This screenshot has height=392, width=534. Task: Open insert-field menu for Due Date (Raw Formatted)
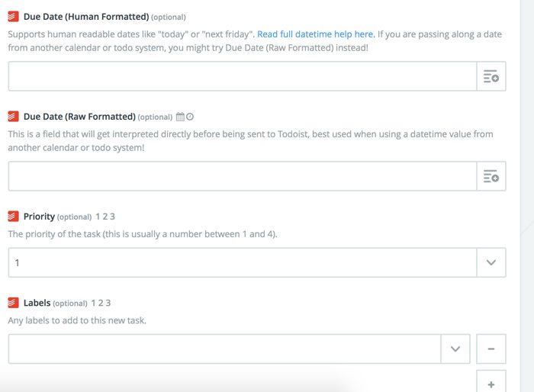tap(491, 176)
